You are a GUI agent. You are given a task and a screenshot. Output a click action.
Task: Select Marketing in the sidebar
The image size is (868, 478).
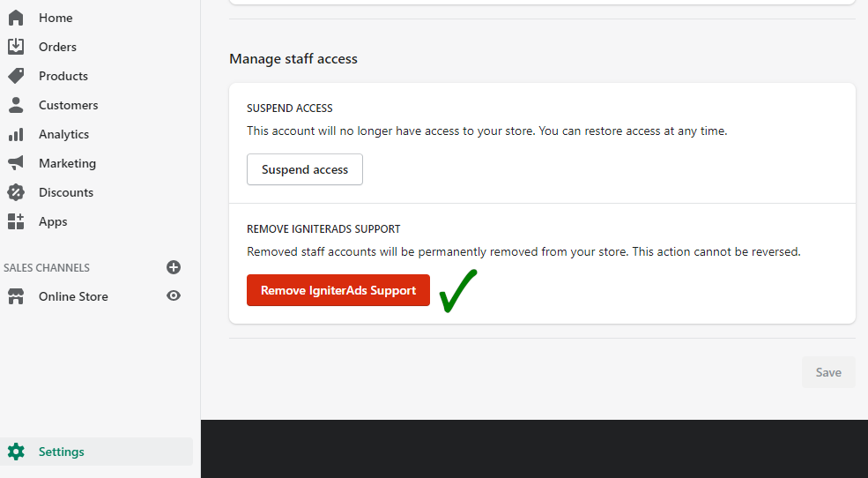[67, 163]
